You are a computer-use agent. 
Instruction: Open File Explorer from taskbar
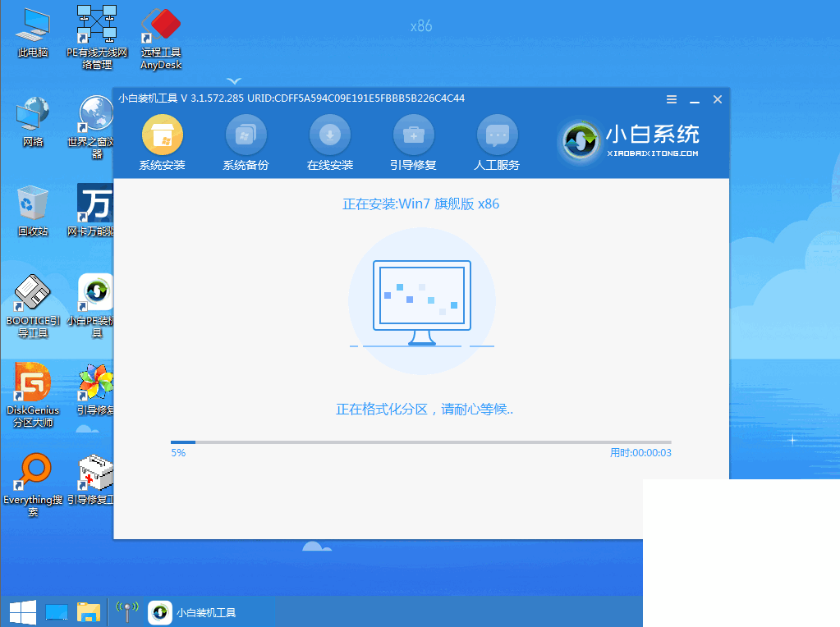(x=89, y=612)
